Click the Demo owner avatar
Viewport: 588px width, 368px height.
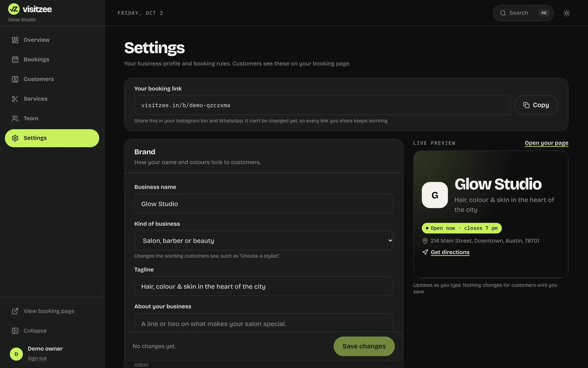point(16,354)
